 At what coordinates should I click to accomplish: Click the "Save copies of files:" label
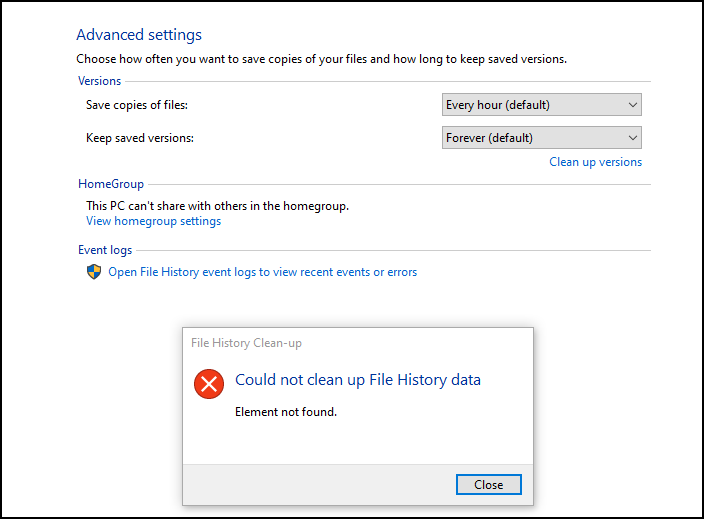point(137,105)
